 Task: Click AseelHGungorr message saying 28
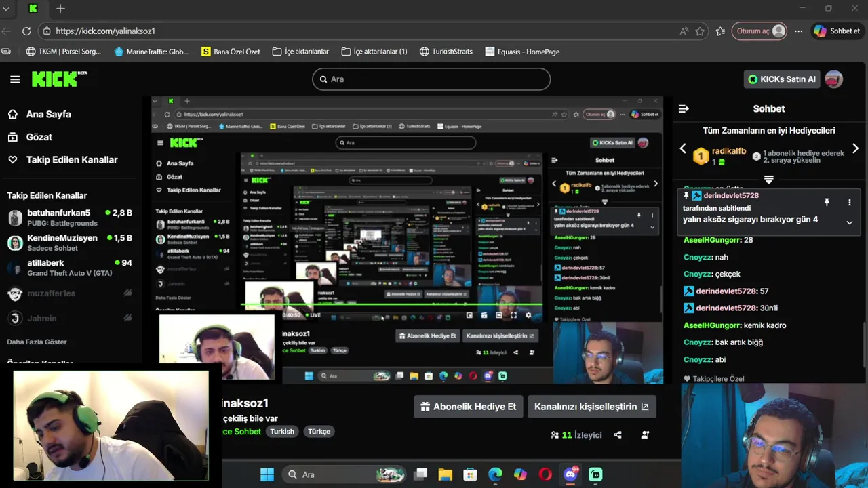(718, 240)
